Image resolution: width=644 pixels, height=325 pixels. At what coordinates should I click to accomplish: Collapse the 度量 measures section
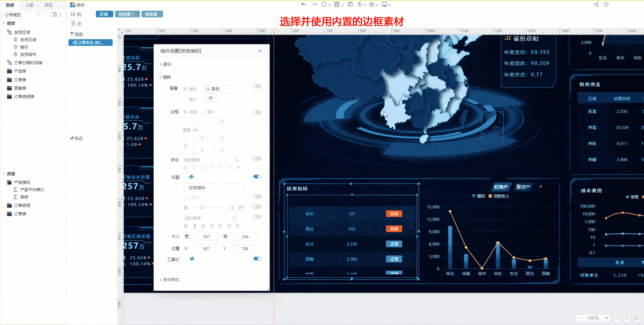pyautogui.click(x=4, y=174)
